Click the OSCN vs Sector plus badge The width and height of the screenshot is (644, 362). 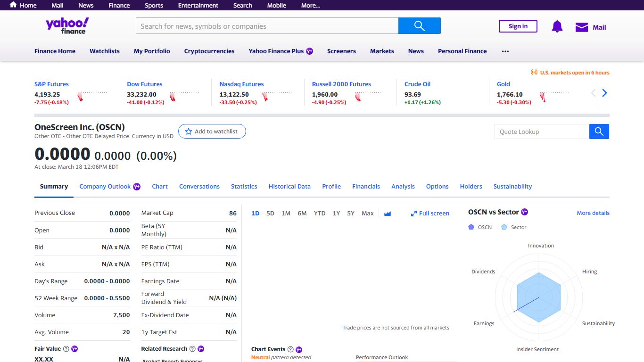pyautogui.click(x=524, y=212)
